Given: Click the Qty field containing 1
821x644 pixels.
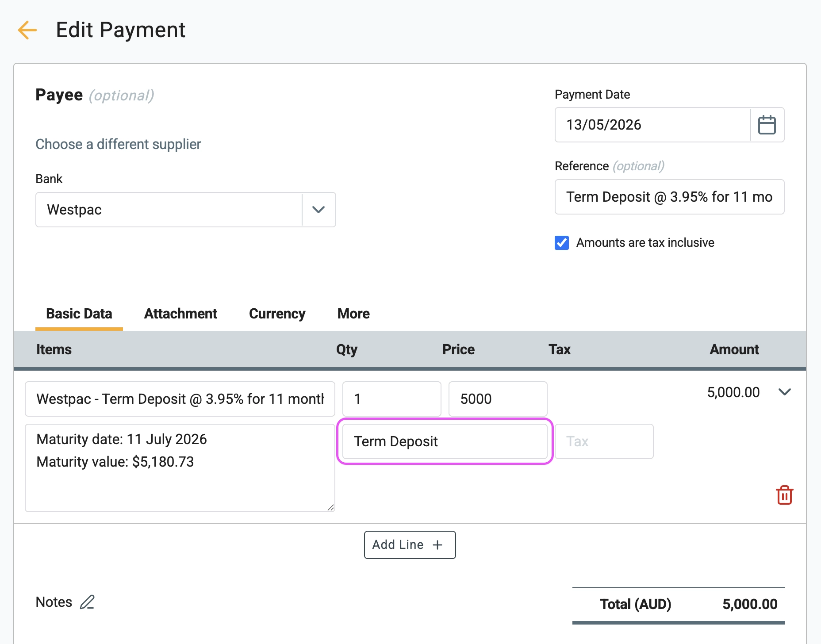Looking at the screenshot, I should click(392, 399).
